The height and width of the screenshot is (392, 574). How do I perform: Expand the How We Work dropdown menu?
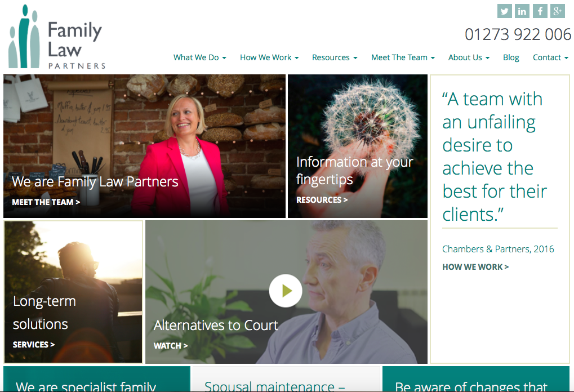[x=269, y=57]
